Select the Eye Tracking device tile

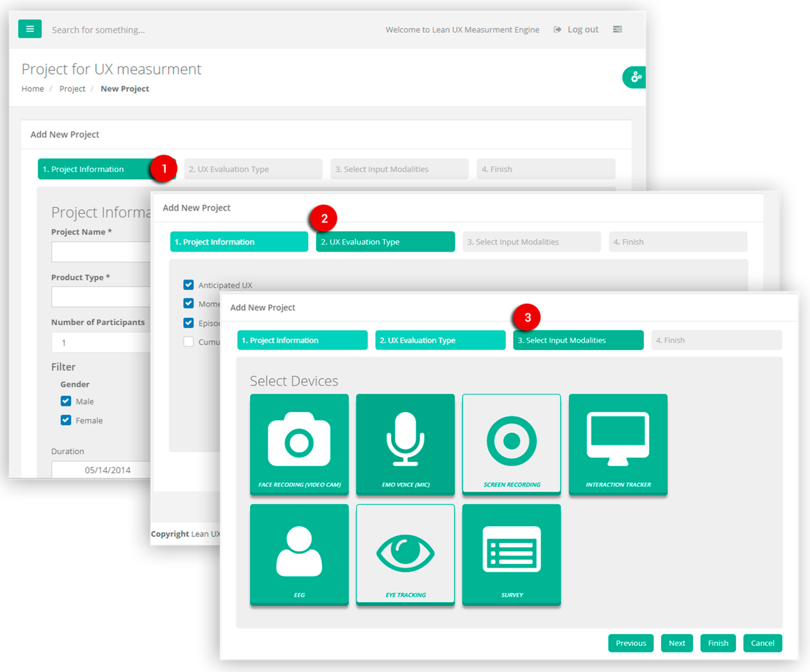coord(405,555)
